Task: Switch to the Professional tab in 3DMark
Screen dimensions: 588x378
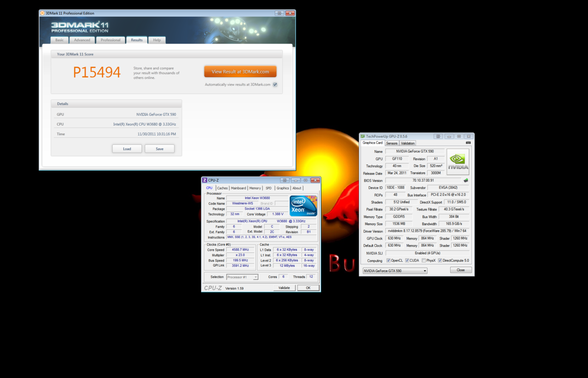Action: coord(111,40)
